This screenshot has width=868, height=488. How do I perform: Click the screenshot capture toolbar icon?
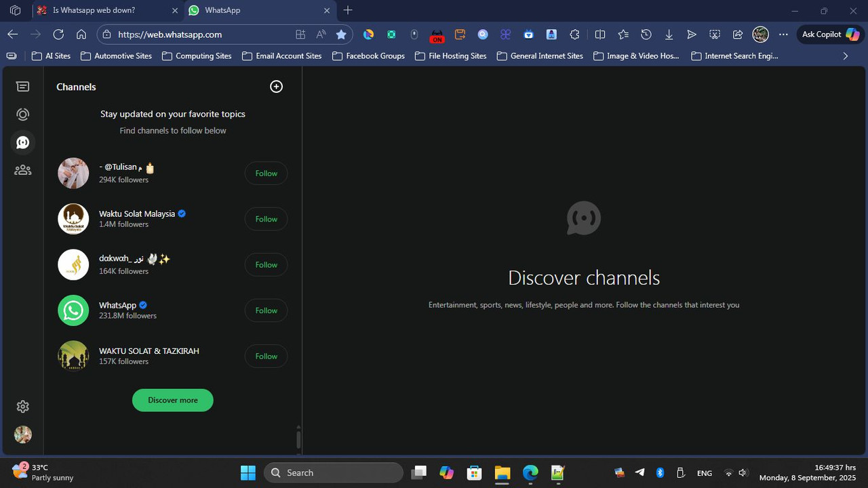715,34
